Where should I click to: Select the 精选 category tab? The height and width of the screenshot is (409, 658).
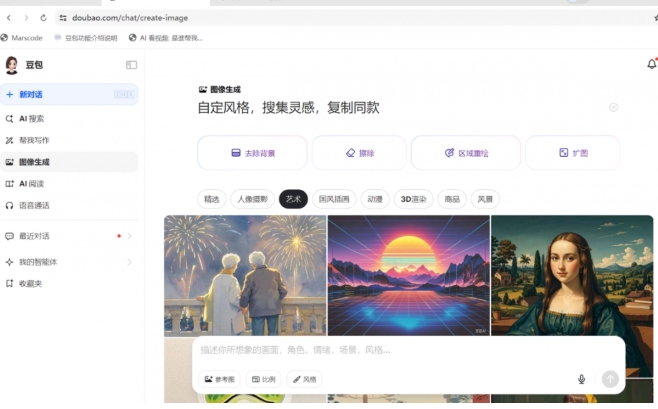[212, 199]
